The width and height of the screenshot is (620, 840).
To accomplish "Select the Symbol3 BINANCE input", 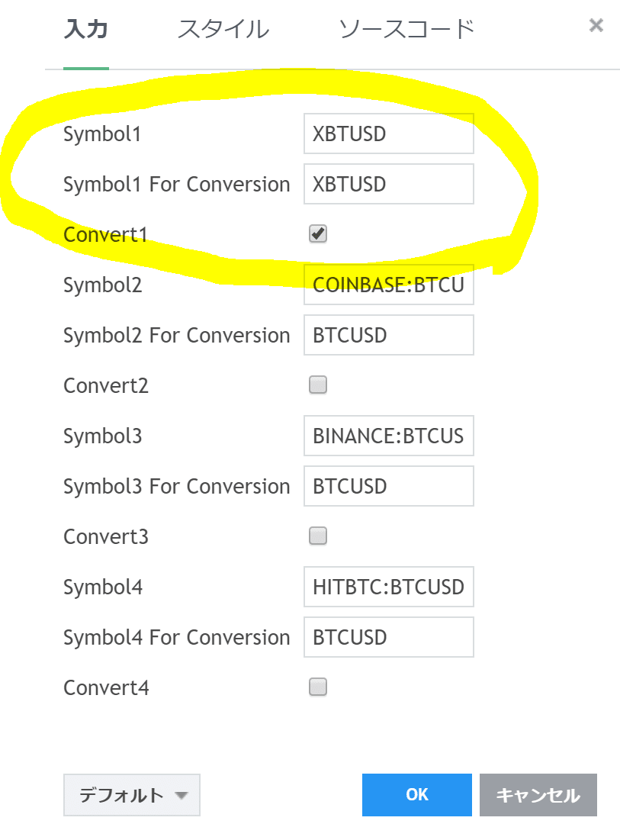I will [388, 436].
